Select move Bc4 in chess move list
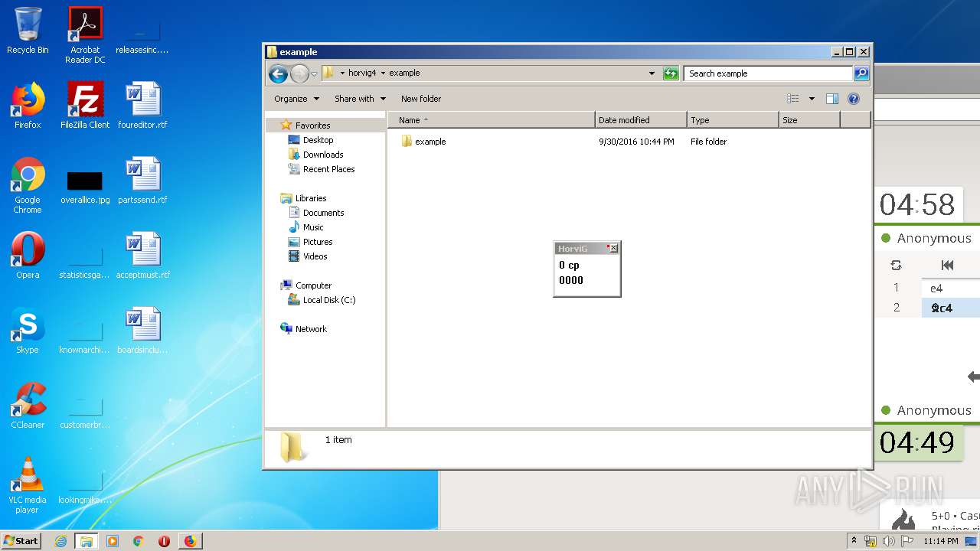This screenshot has width=980, height=551. (949, 308)
